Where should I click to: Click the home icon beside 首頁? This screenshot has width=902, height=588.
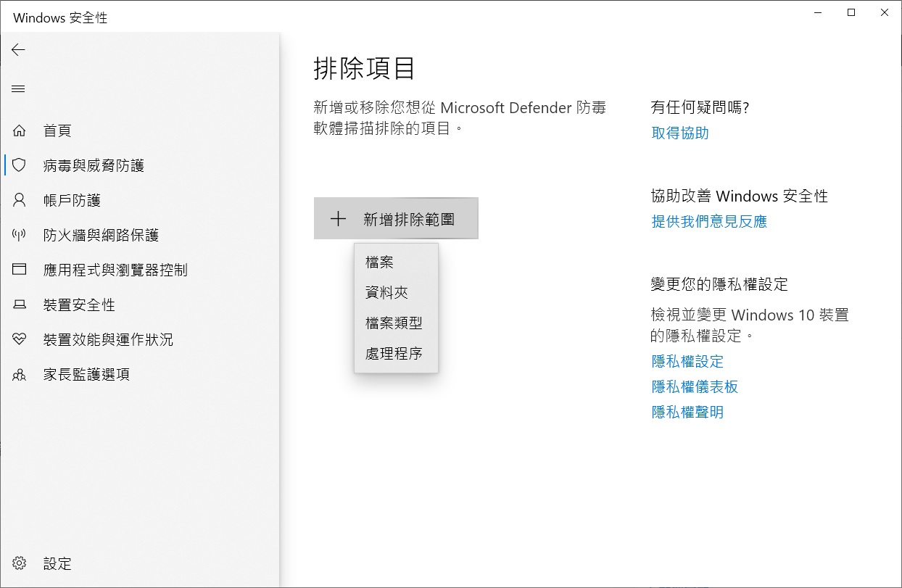(20, 131)
